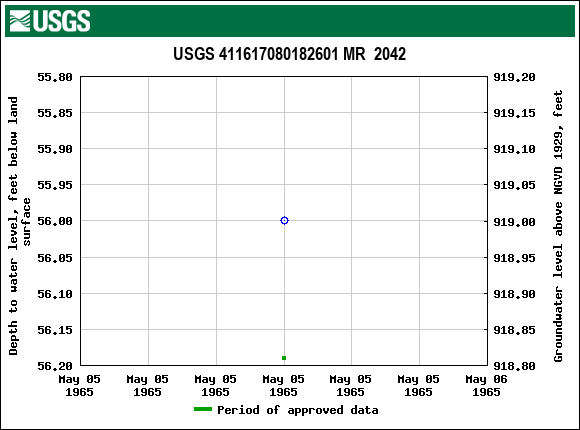
Task: Click the right axis label 919.20
Action: coord(514,77)
